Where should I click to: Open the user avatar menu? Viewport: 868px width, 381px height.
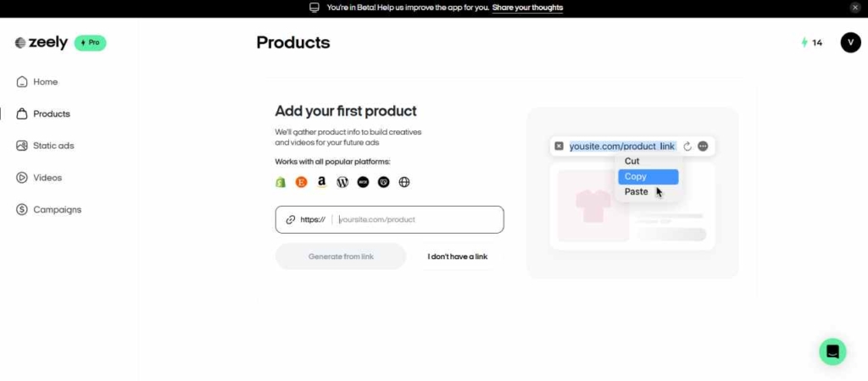[850, 42]
